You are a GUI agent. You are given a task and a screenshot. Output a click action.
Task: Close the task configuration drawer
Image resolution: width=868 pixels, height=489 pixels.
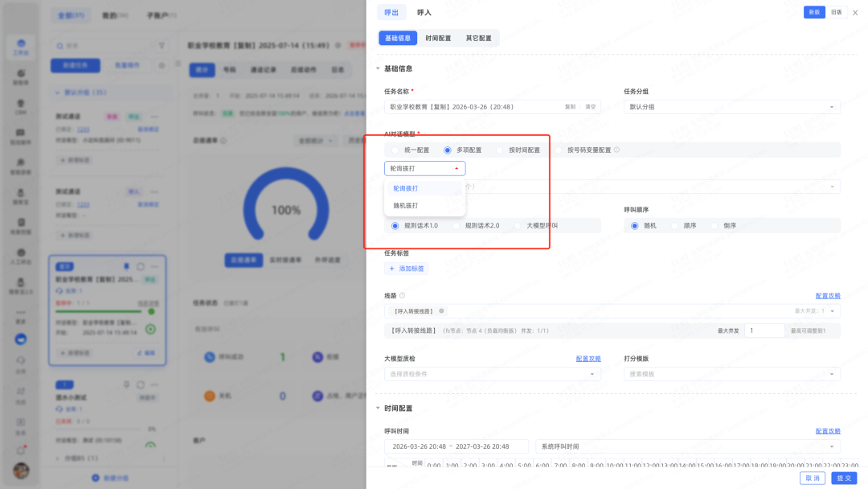[855, 12]
